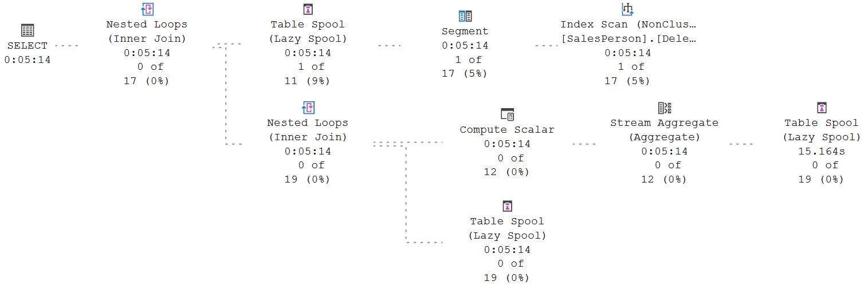Select the Segment operator icon
868x289 pixels.
(465, 16)
